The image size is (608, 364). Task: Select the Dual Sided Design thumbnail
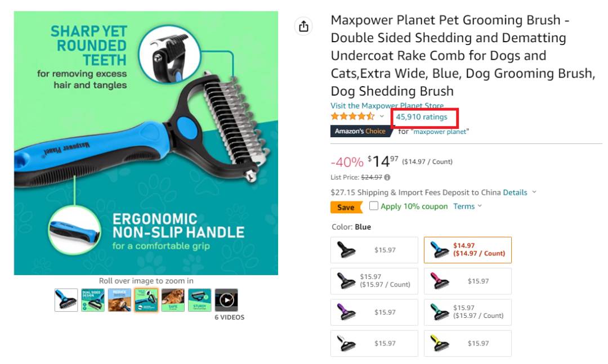pos(93,300)
